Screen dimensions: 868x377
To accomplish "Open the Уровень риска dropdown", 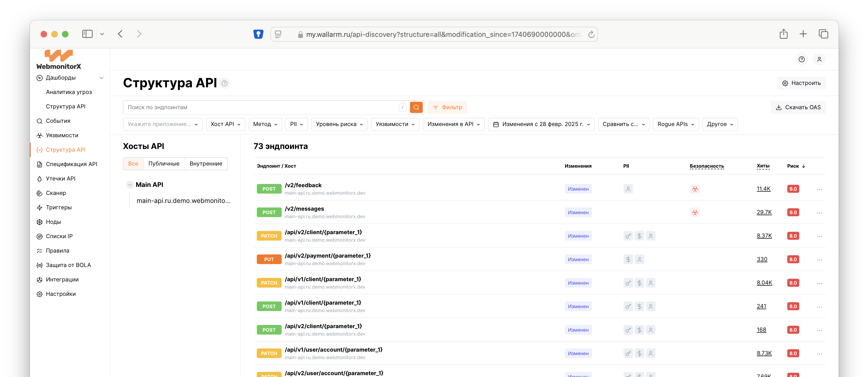I will (339, 124).
